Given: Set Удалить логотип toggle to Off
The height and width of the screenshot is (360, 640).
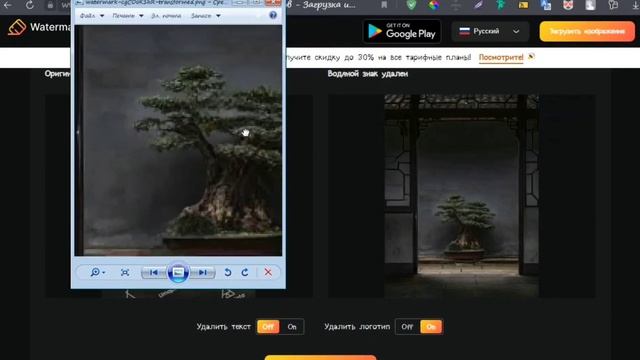Looking at the screenshot, I should click(407, 327).
